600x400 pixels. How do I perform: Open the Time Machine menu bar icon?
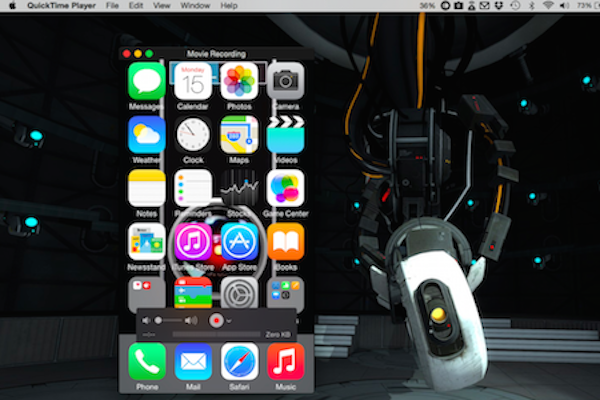coord(515,6)
